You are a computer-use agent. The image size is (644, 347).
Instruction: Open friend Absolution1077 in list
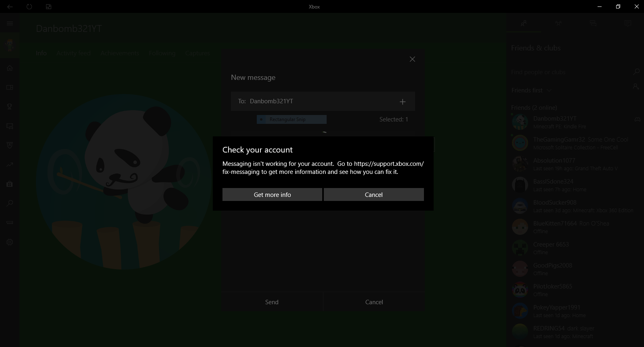pos(575,164)
